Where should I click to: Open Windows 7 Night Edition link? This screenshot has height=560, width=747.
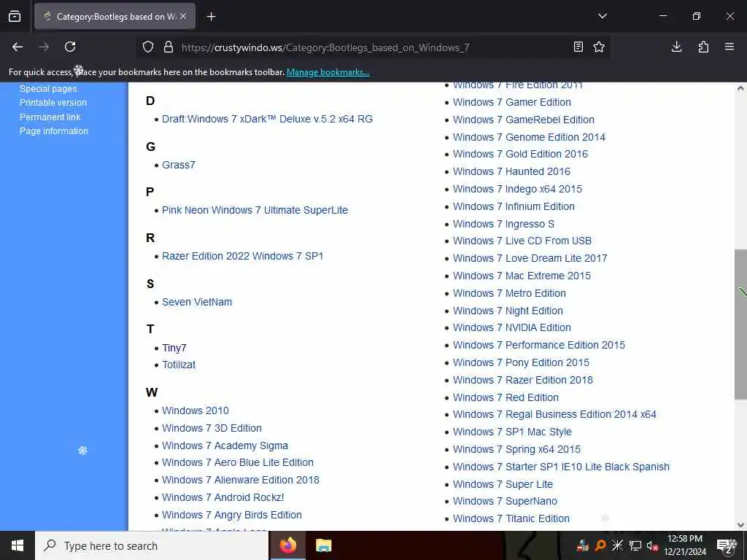[x=508, y=311]
